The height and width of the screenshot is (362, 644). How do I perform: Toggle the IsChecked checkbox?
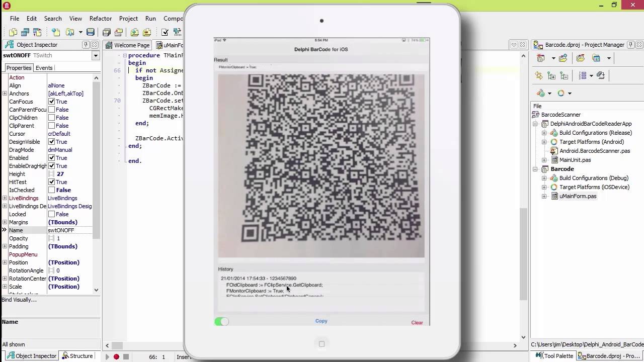click(51, 190)
